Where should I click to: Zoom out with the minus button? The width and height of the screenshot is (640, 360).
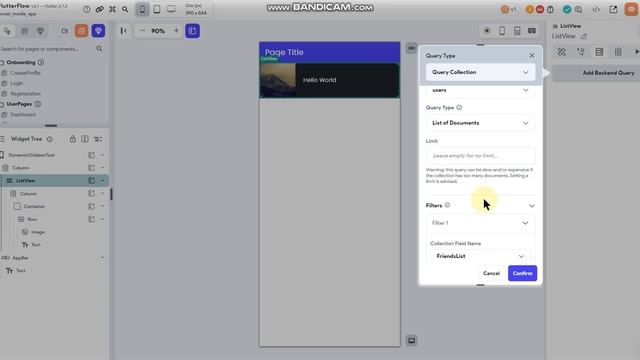[142, 31]
